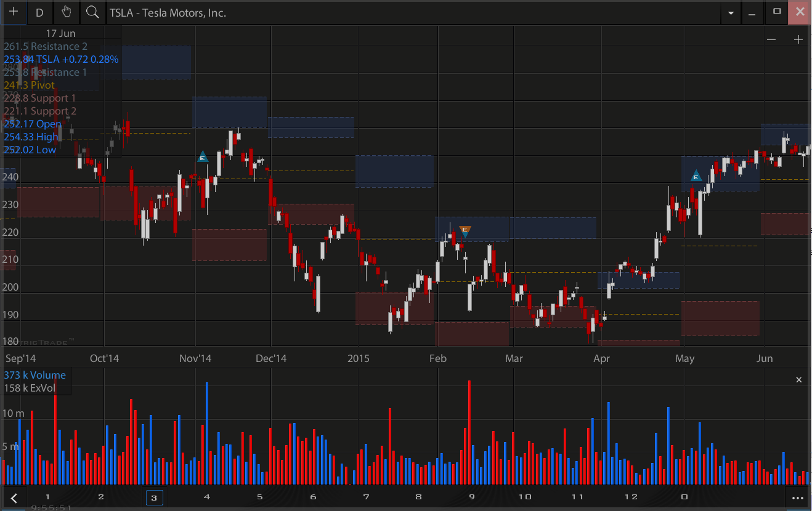Zoom in chart with plus button
Screen dimensions: 812x511
click(x=798, y=39)
